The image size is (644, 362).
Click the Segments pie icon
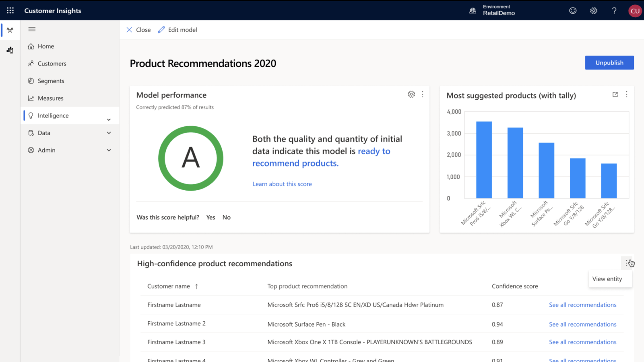coord(31,81)
